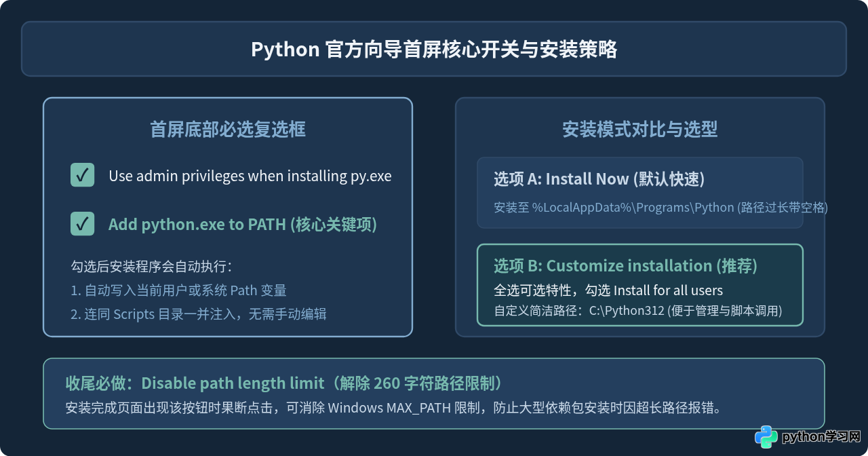This screenshot has height=456, width=868.
Task: Click the 'Install for all users' line
Action: click(x=608, y=290)
